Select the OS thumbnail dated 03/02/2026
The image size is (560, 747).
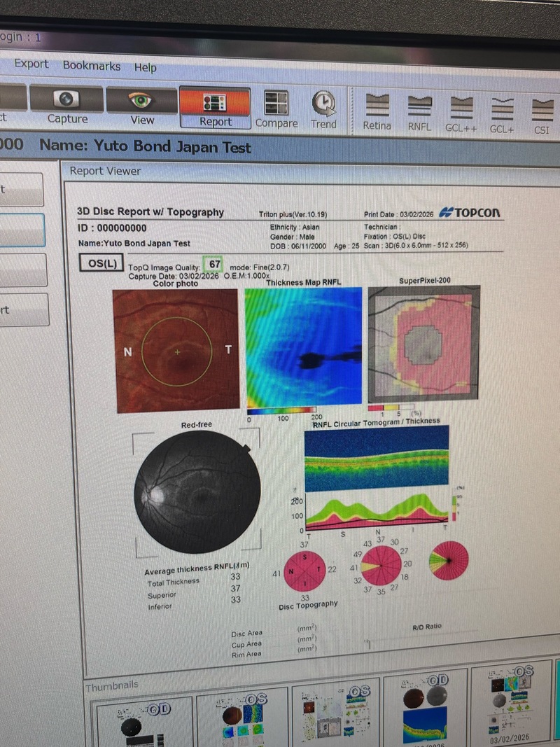(x=512, y=706)
